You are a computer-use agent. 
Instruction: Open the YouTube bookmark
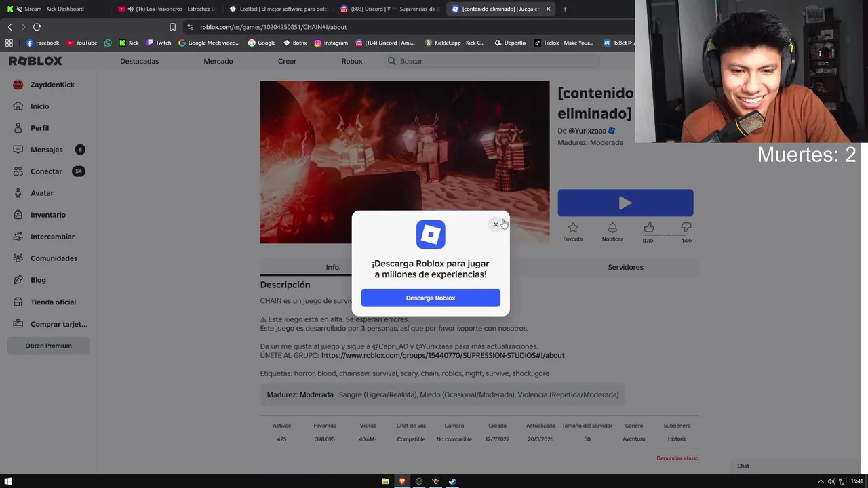coord(82,43)
